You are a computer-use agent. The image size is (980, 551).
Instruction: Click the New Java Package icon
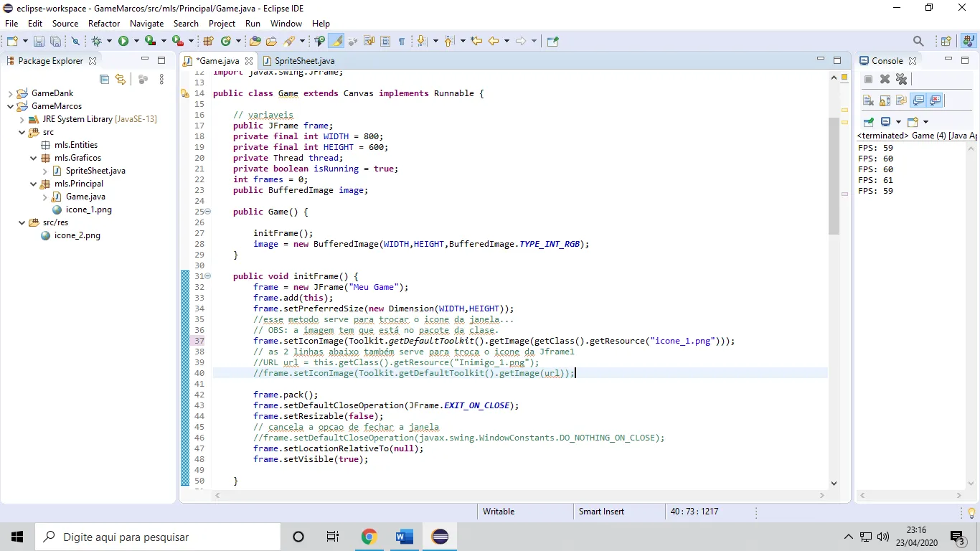pos(208,41)
